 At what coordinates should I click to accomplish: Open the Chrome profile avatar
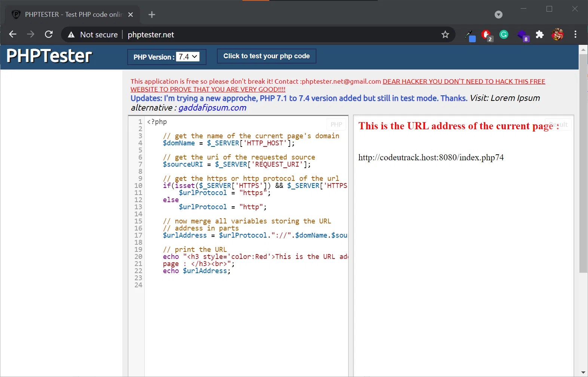557,34
